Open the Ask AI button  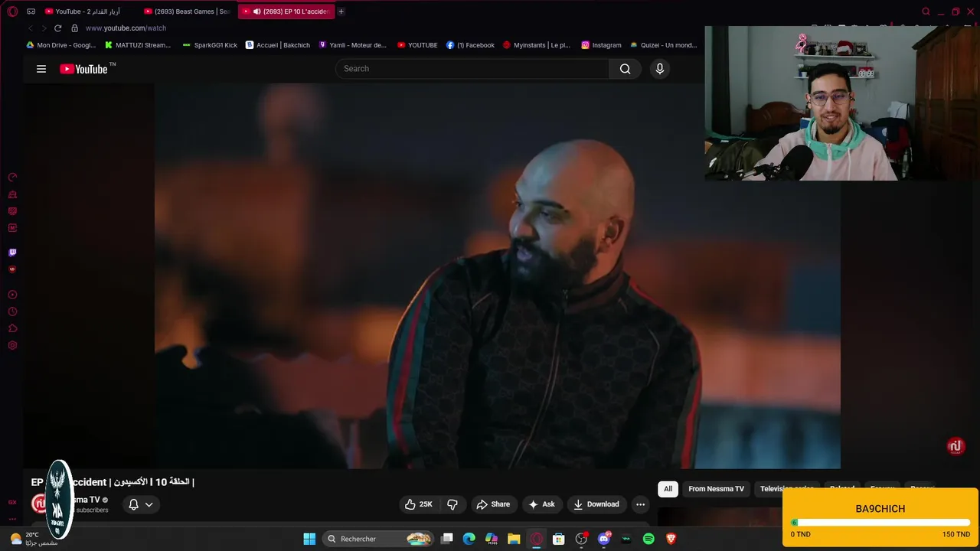pyautogui.click(x=541, y=504)
